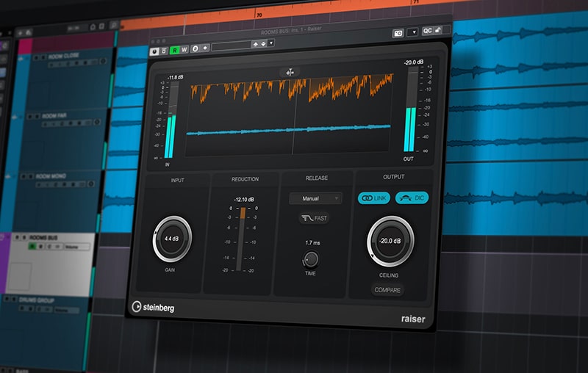The height and width of the screenshot is (373, 588).
Task: Click the OUT level meter
Action: [412, 109]
